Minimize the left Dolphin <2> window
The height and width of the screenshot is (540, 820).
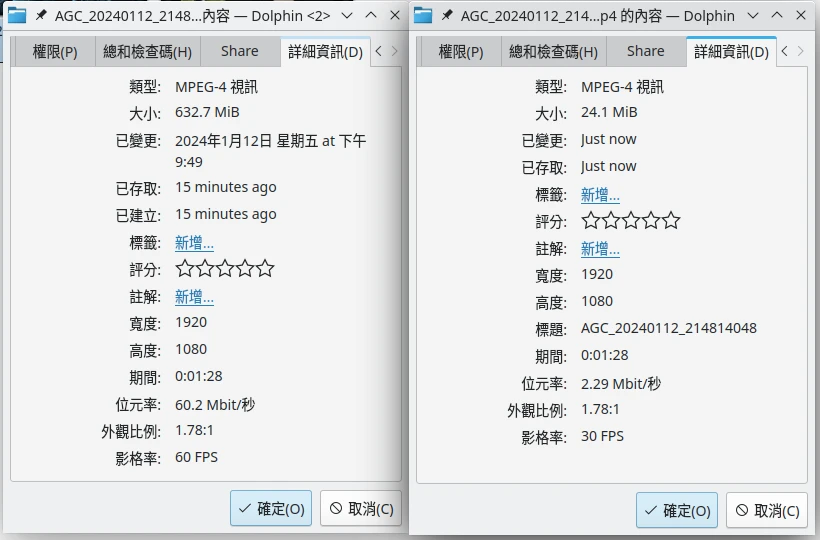[x=347, y=16]
